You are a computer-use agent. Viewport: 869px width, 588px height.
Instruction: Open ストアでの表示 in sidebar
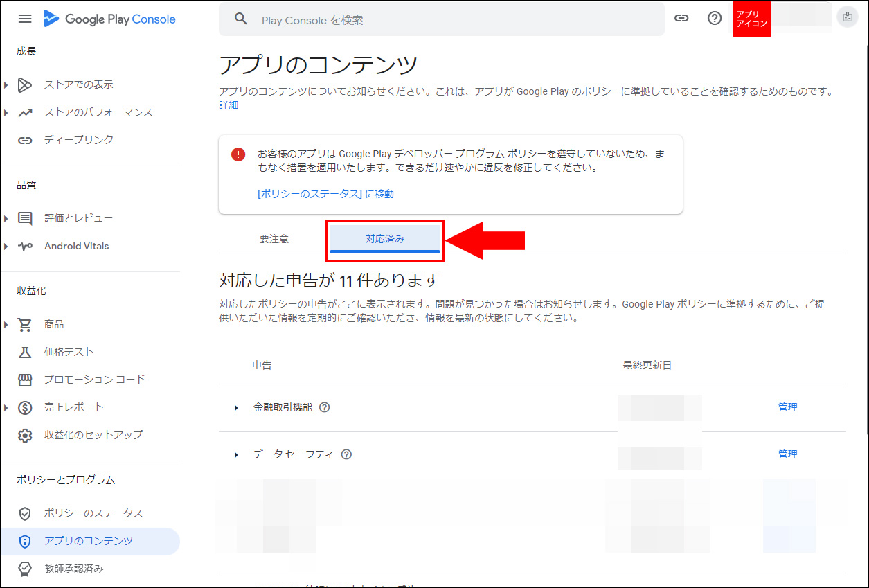point(78,84)
